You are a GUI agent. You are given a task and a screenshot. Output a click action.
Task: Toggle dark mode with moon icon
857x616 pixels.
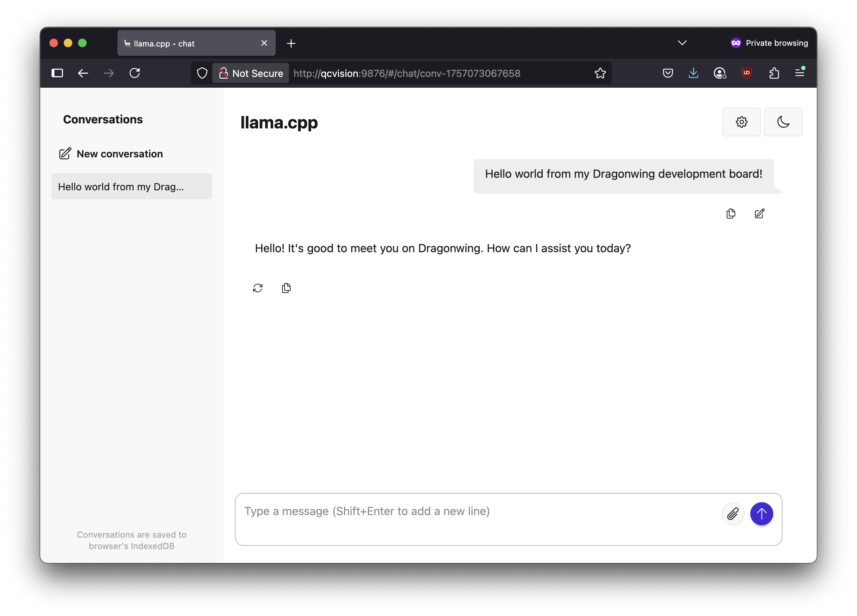pyautogui.click(x=783, y=122)
